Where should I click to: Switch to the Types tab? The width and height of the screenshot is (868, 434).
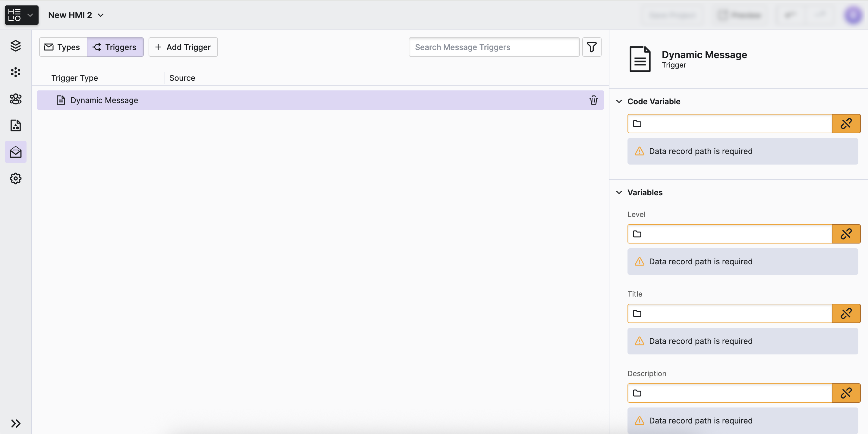point(63,47)
